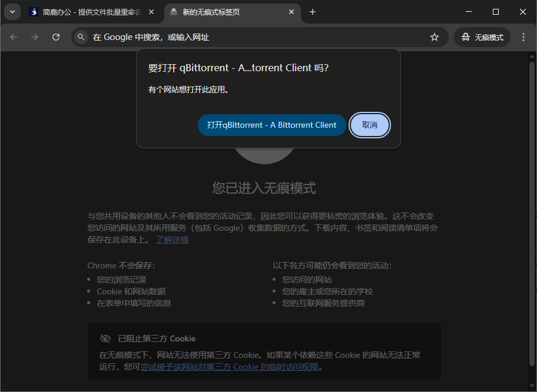Cancel the dialog with 取消

[x=370, y=125]
